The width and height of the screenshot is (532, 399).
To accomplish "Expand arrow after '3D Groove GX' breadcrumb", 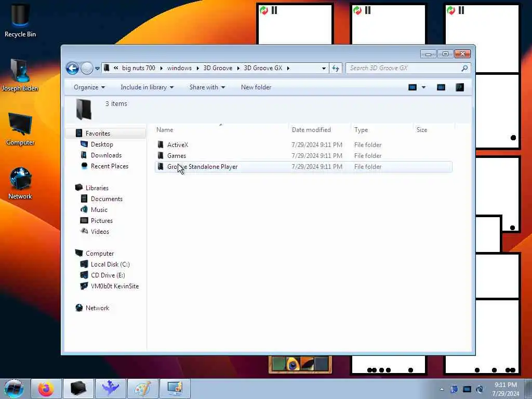I will 288,68.
